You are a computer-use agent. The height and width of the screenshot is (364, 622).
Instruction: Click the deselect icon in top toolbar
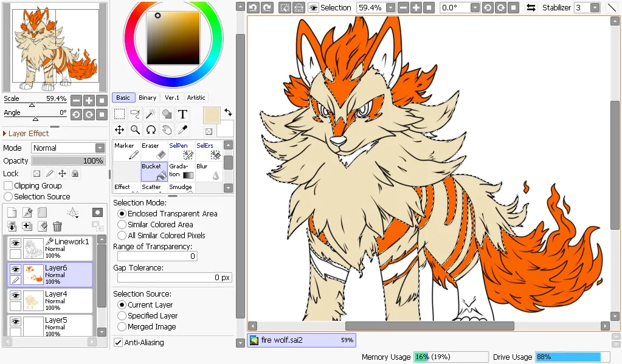[x=285, y=7]
